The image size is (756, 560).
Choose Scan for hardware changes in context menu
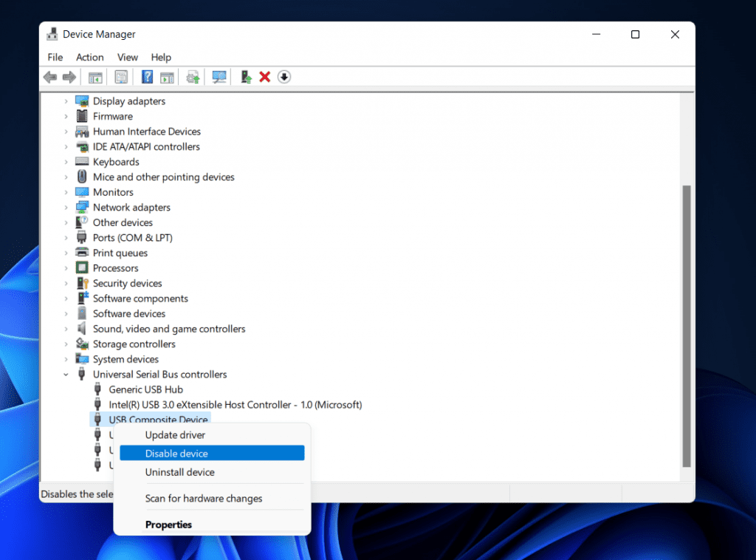pos(203,498)
